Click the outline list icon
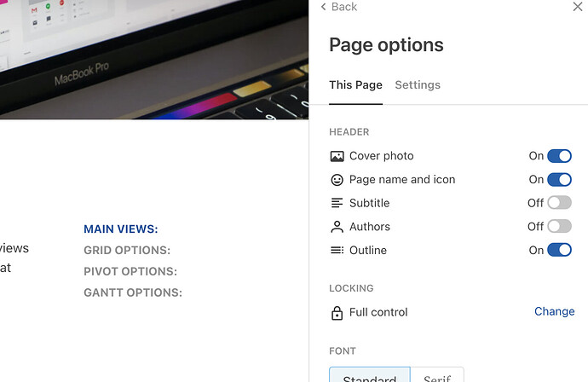Image resolution: width=588 pixels, height=382 pixels. click(x=337, y=250)
